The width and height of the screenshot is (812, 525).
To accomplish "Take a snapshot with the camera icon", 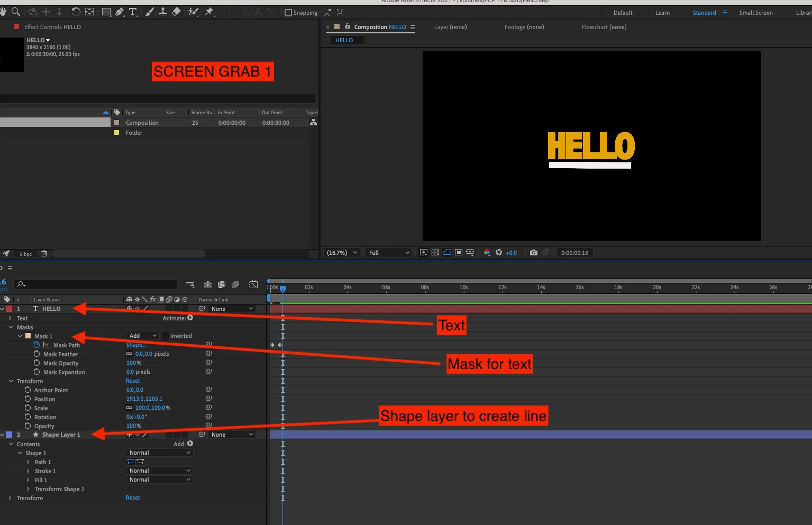I will click(534, 253).
